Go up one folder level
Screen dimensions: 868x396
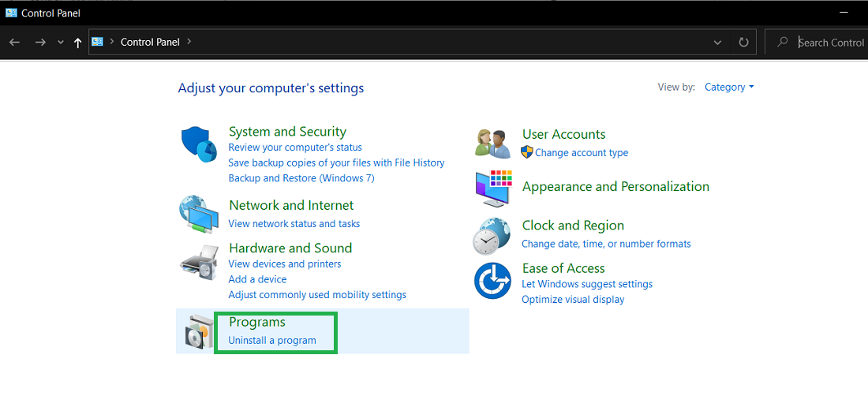(x=77, y=43)
